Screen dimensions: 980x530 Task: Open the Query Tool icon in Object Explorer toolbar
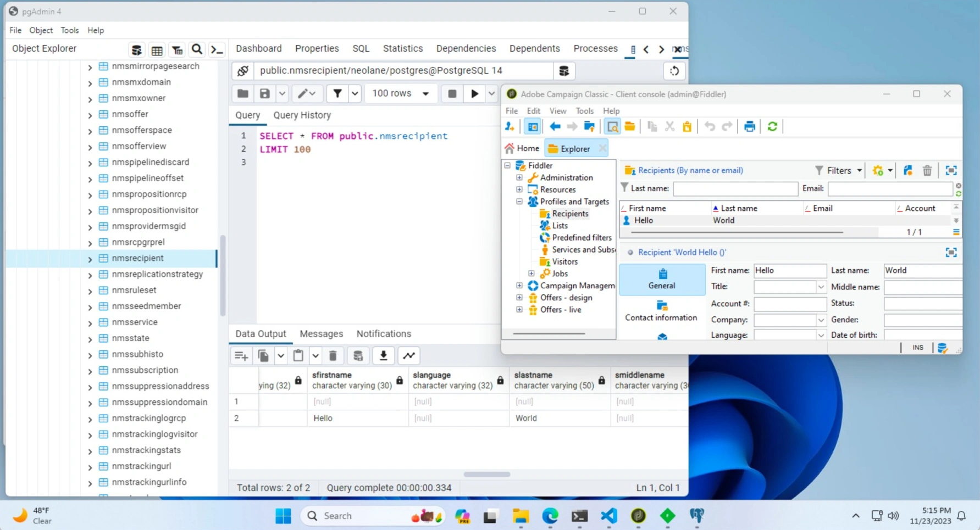click(x=136, y=50)
